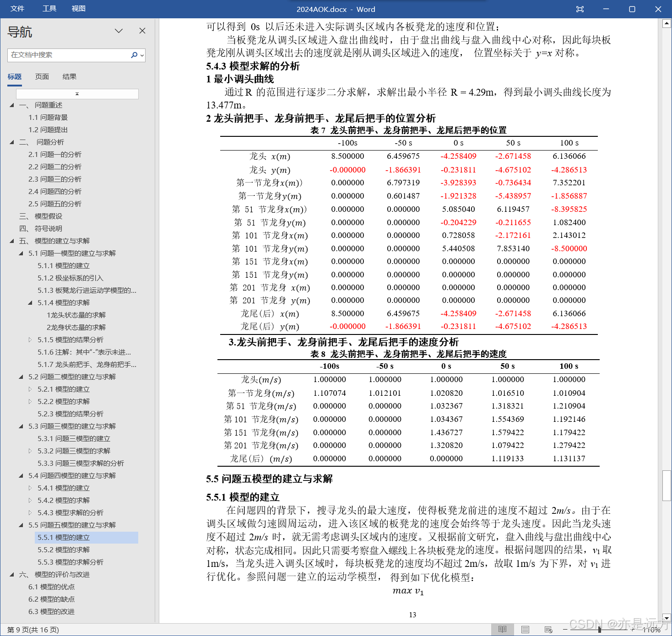This screenshot has height=636, width=672.
Task: Open the 文件 menu
Action: pos(17,9)
